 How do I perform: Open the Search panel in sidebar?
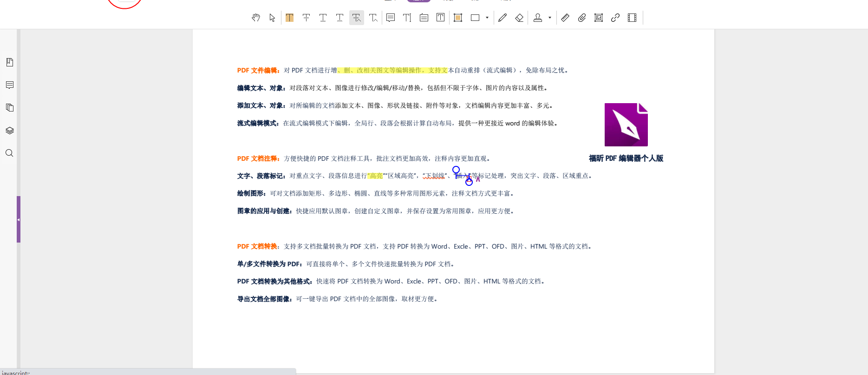pyautogui.click(x=10, y=153)
